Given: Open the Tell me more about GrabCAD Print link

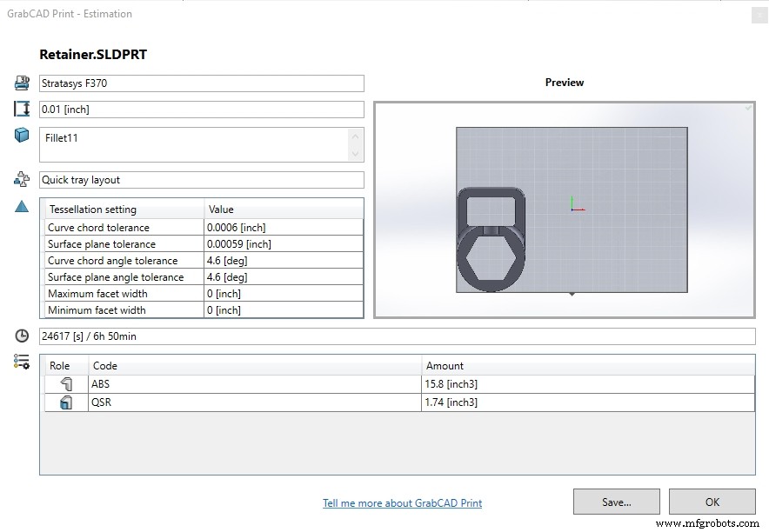Looking at the screenshot, I should (402, 502).
